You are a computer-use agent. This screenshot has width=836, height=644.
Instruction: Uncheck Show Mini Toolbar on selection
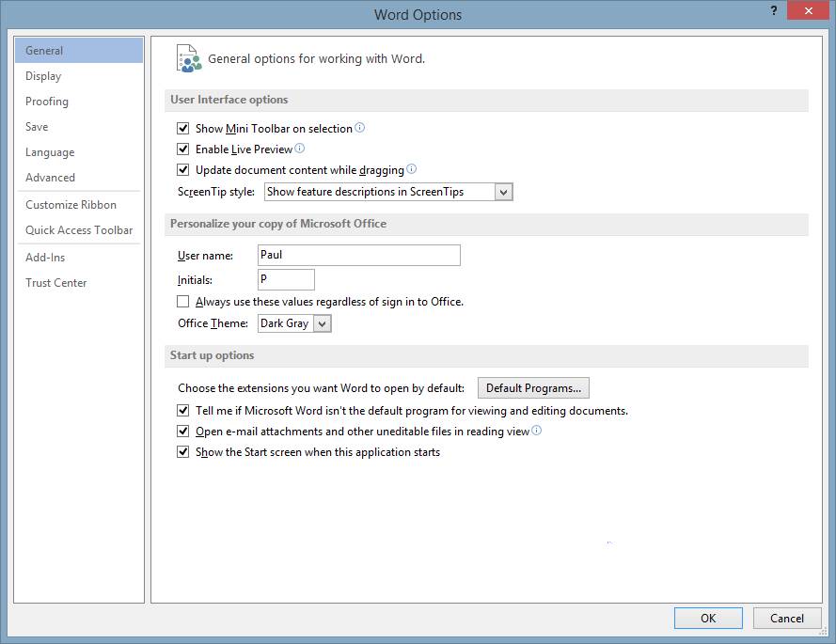[183, 128]
